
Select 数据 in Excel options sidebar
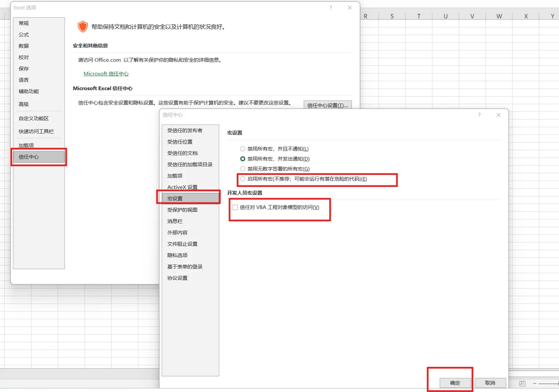coord(39,46)
